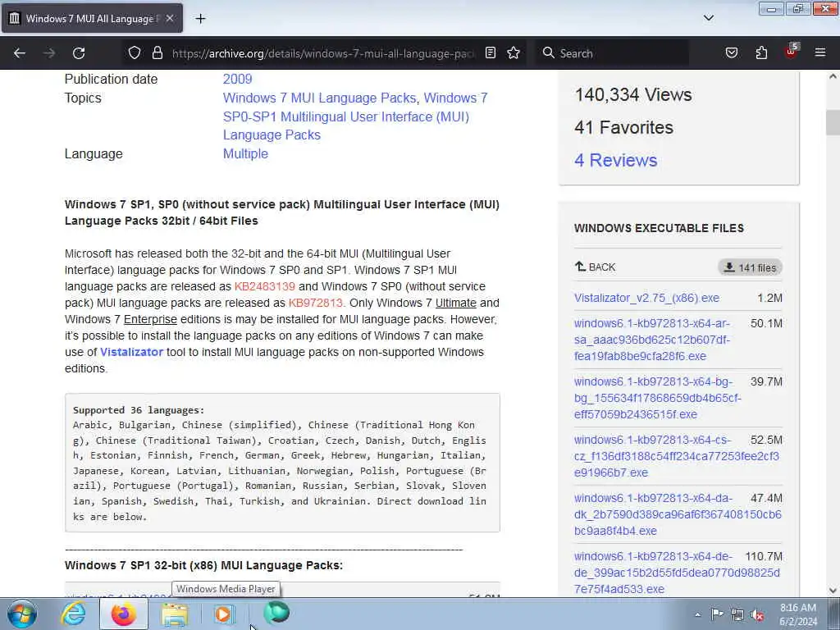This screenshot has height=630, width=840.
Task: Click the 140,334 Views text
Action: 633,95
